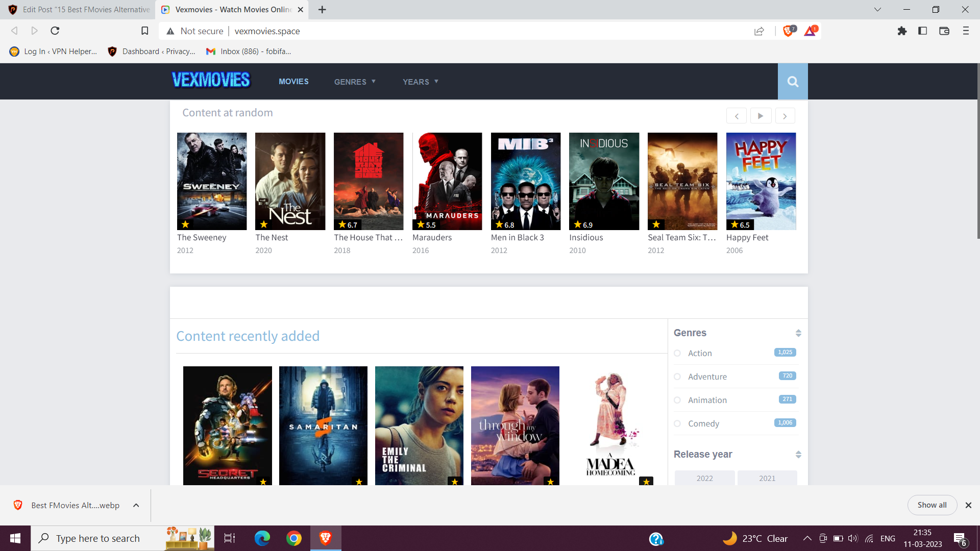Viewport: 980px width, 551px height.
Task: Open the Get Help taskbar icon
Action: [656, 539]
